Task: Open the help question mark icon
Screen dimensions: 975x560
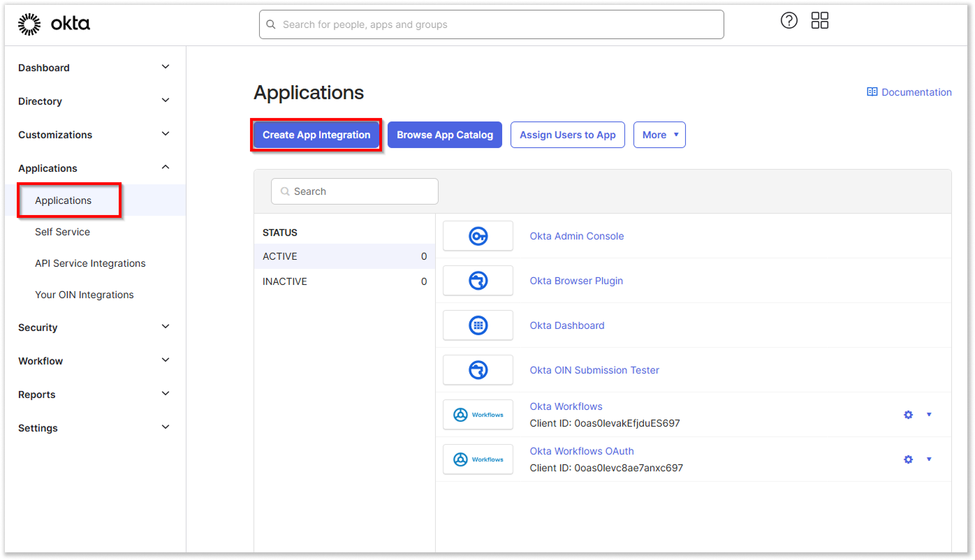Action: tap(789, 21)
